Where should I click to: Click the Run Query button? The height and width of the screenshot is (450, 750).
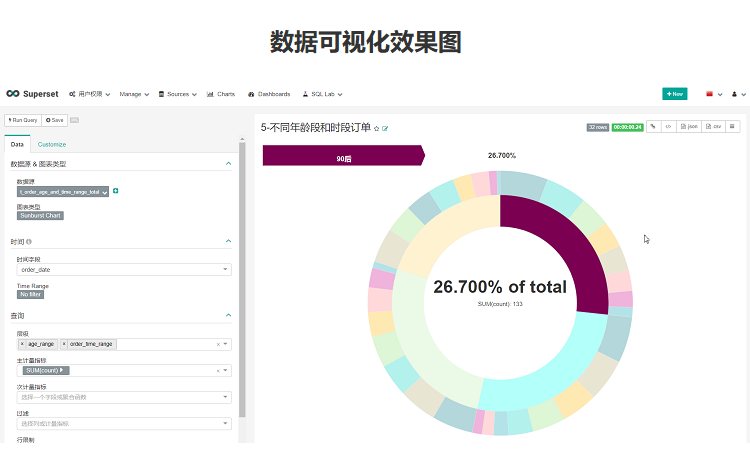[x=23, y=120]
